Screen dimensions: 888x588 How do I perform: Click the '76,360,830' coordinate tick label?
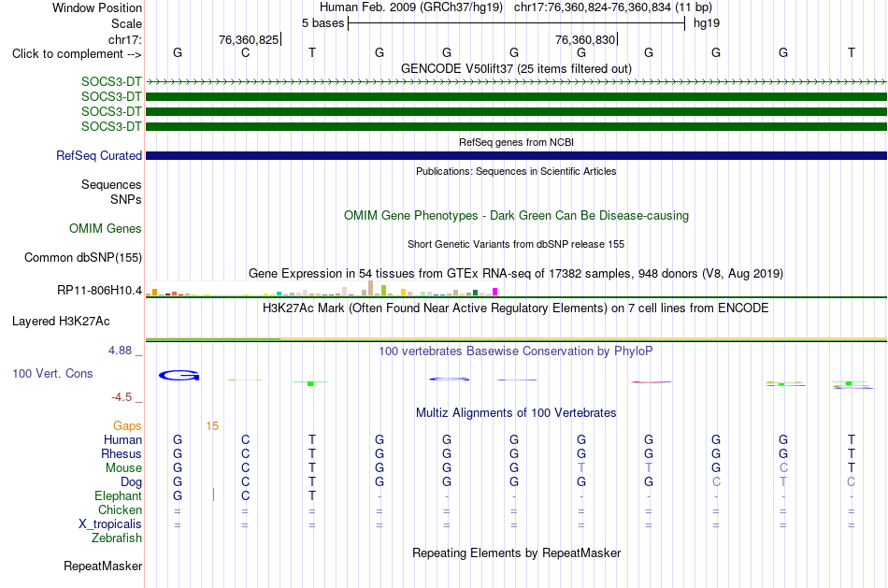[585, 39]
